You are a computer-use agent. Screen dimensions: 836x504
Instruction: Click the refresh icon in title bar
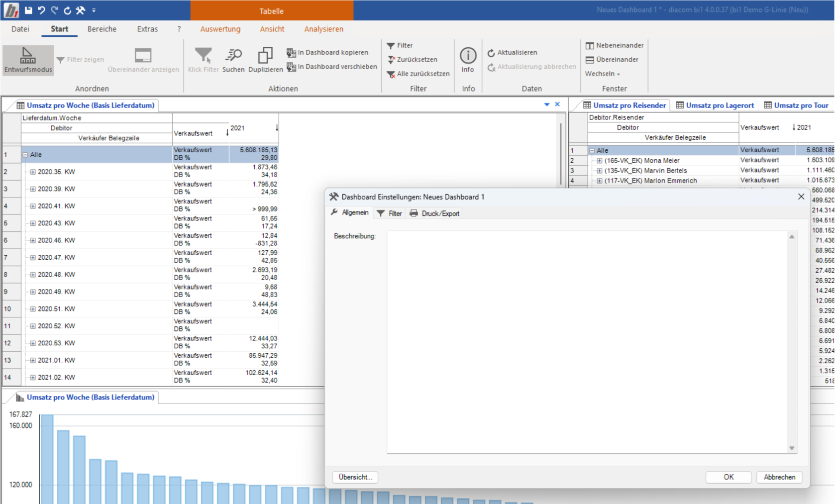(x=67, y=10)
